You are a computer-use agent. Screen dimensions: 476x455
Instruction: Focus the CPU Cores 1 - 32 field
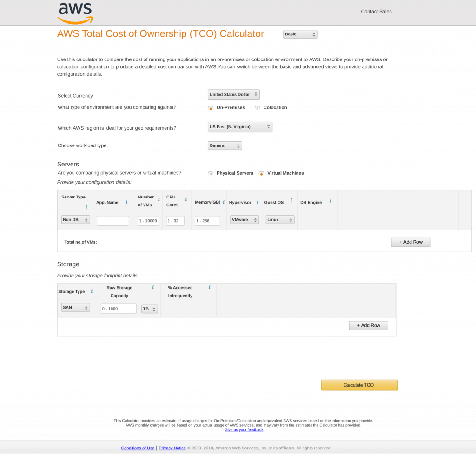(x=175, y=221)
